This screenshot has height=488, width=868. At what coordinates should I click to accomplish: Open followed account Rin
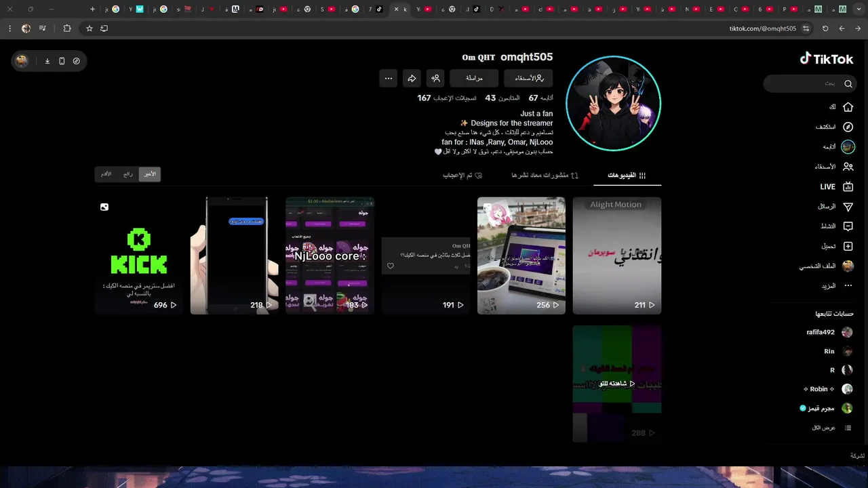tap(838, 351)
